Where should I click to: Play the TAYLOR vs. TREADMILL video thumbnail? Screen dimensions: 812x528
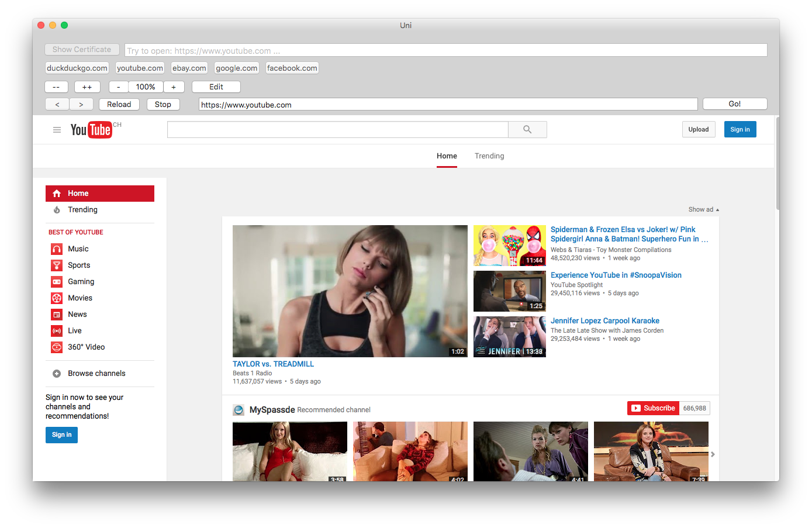(x=350, y=291)
